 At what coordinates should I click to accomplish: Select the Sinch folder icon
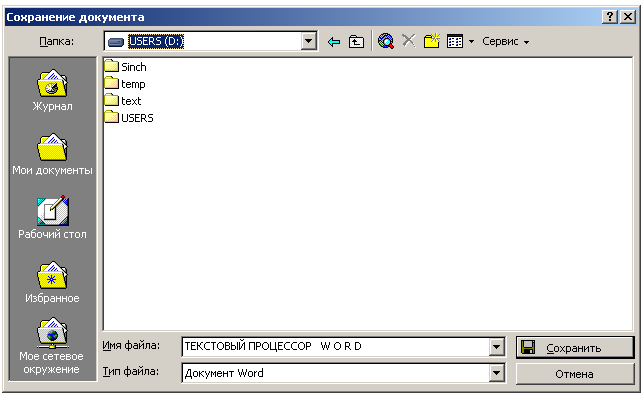pos(111,66)
